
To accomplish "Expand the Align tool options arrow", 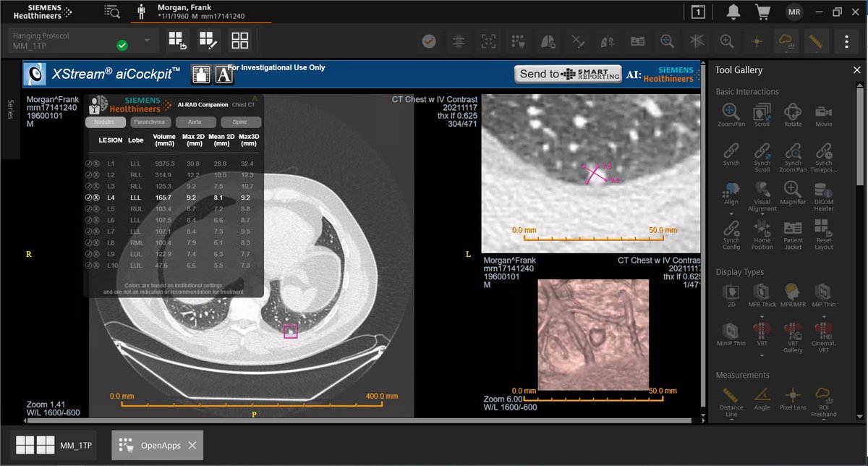I will coord(731,213).
